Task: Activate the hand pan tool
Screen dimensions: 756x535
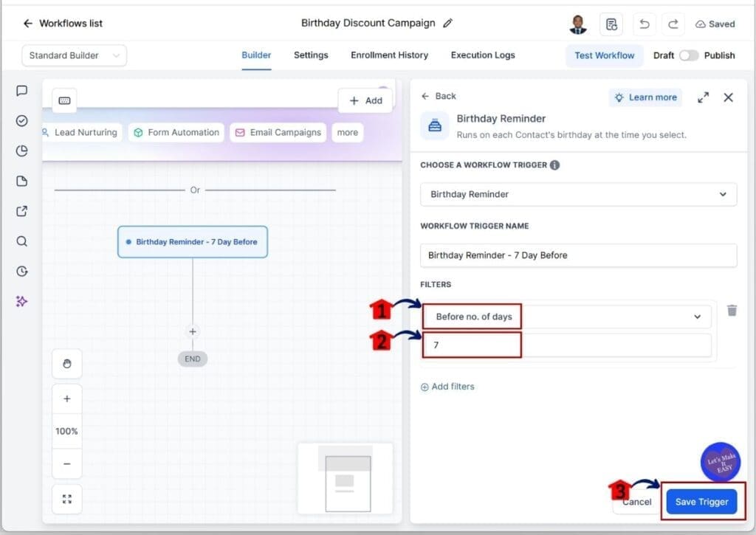Action: (x=67, y=363)
